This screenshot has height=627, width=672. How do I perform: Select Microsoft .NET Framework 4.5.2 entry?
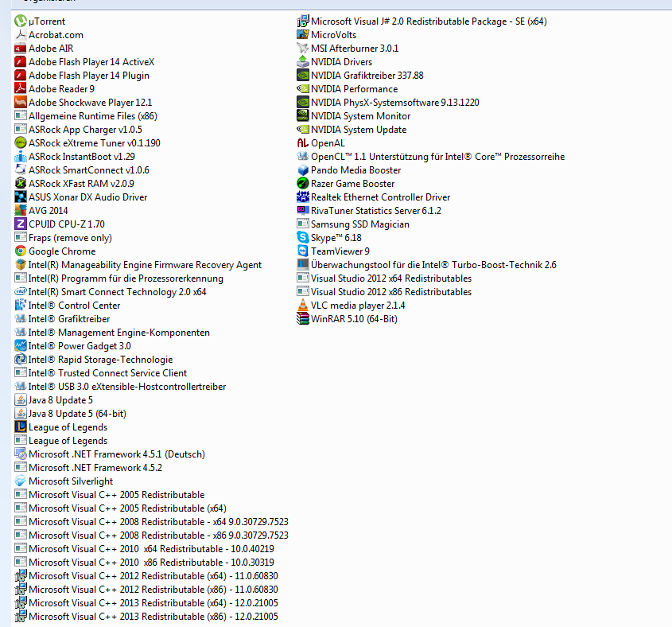tap(89, 468)
